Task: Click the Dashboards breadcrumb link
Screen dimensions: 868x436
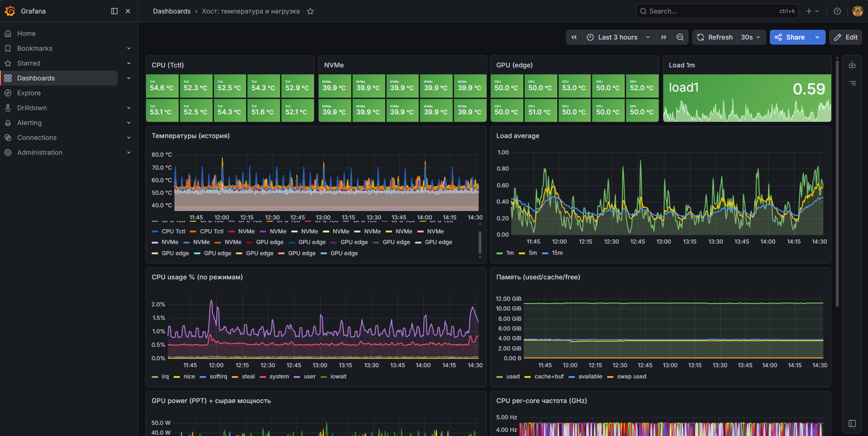Action: (x=172, y=11)
